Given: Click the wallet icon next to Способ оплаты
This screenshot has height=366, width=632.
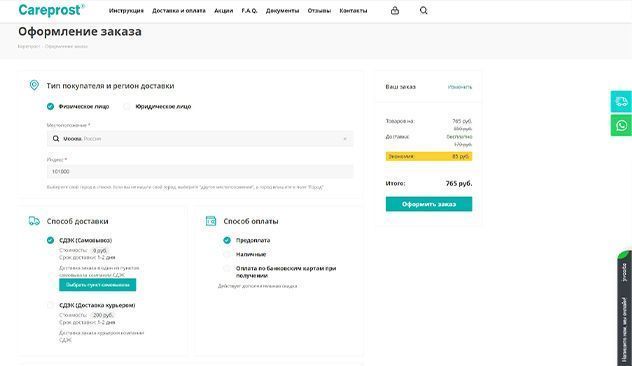Looking at the screenshot, I should (211, 221).
